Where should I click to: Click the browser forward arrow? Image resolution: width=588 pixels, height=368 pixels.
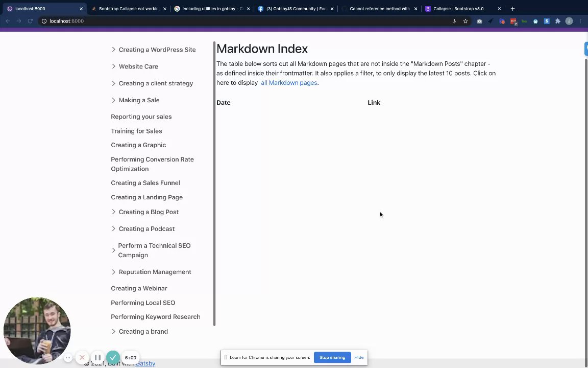(19, 21)
